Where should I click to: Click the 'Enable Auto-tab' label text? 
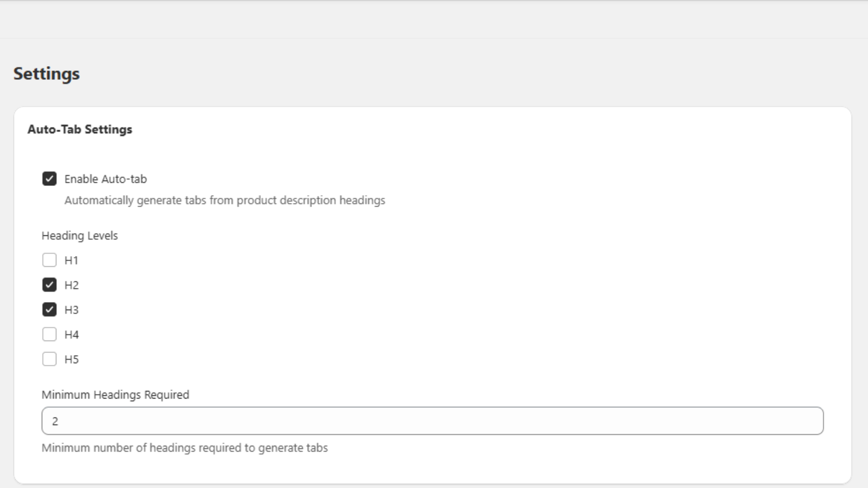pyautogui.click(x=105, y=179)
